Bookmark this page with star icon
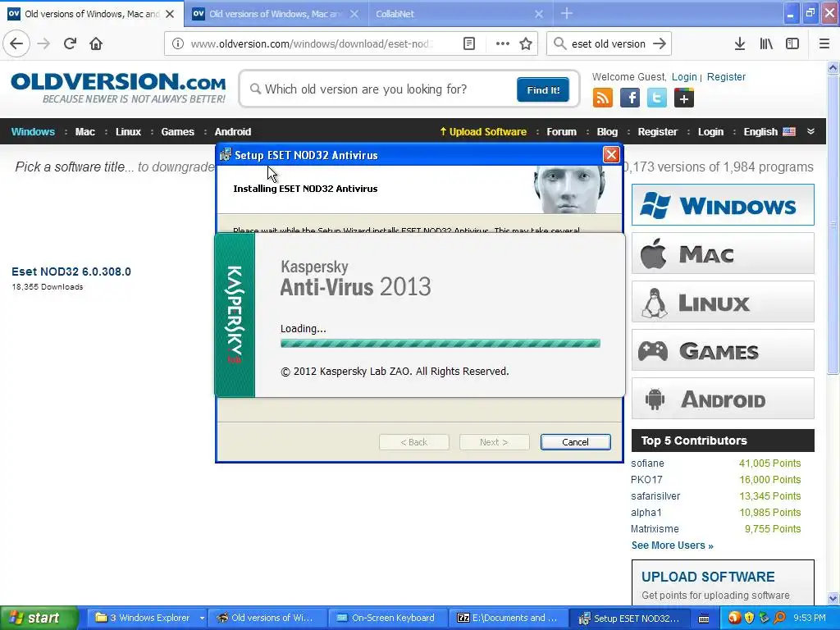 [526, 43]
